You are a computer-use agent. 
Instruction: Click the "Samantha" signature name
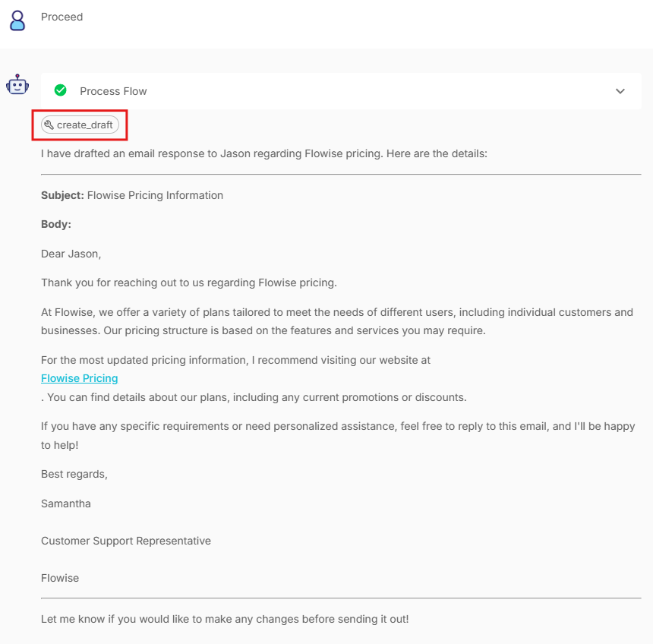click(66, 504)
